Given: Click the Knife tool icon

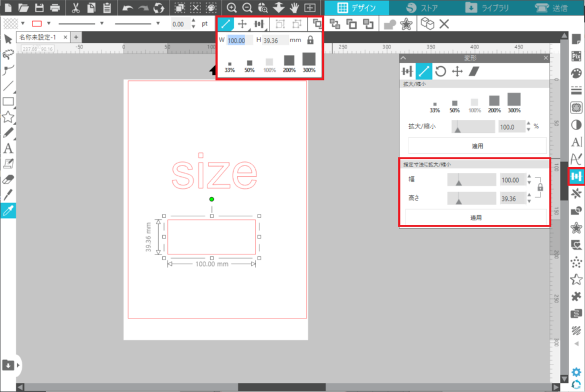Looking at the screenshot, I should [8, 195].
